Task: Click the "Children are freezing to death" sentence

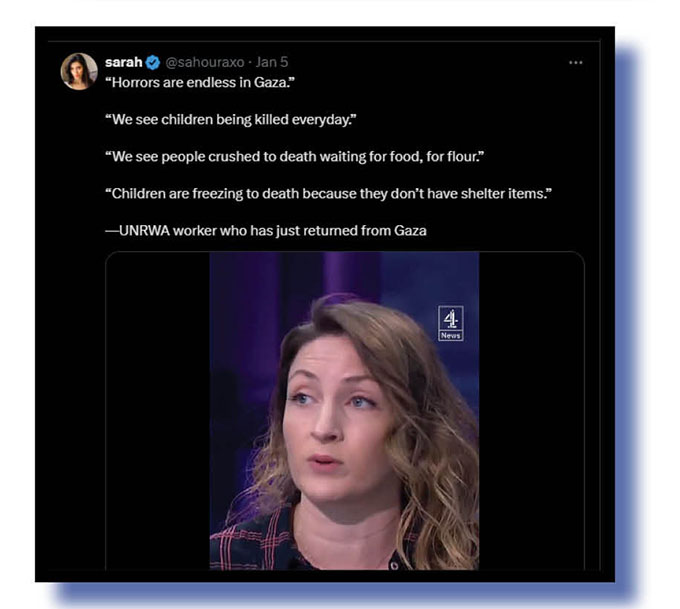Action: 329,194
